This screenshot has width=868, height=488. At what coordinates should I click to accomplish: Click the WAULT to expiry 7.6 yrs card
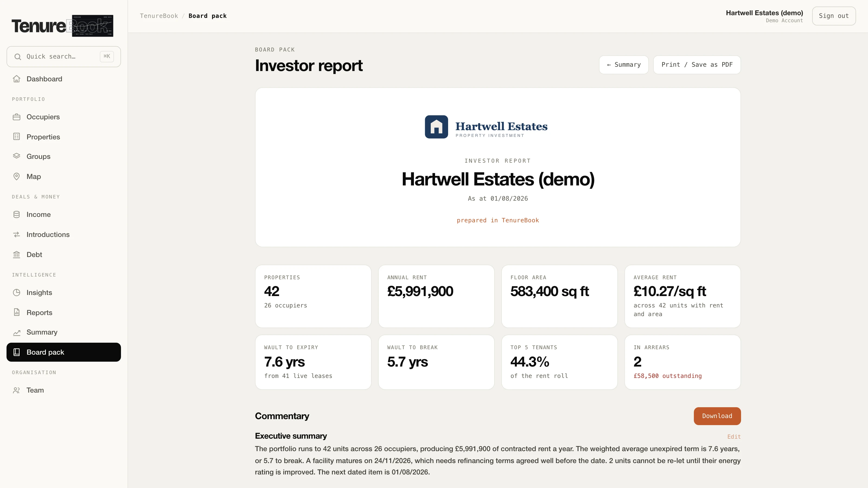coord(313,362)
